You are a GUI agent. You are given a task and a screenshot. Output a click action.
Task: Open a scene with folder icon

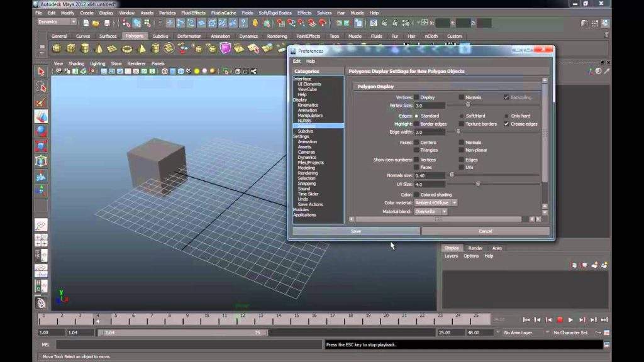tap(96, 23)
